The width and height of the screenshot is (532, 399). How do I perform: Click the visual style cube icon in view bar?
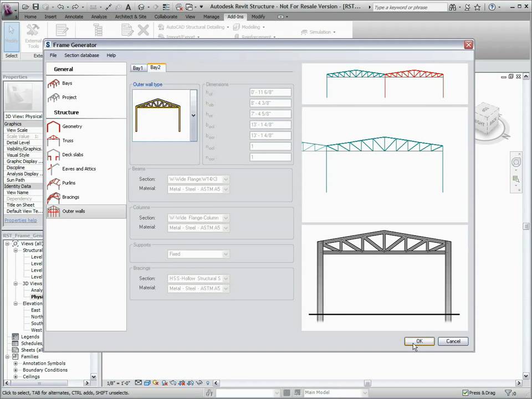[x=147, y=383]
